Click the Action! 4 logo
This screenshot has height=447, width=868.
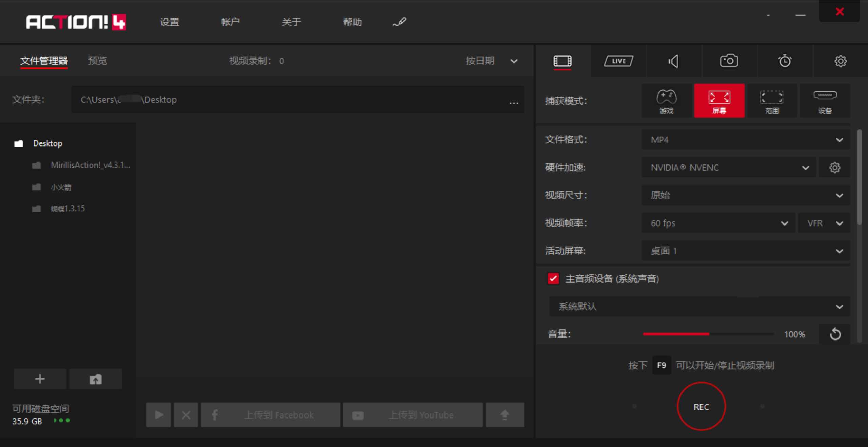pyautogui.click(x=76, y=22)
